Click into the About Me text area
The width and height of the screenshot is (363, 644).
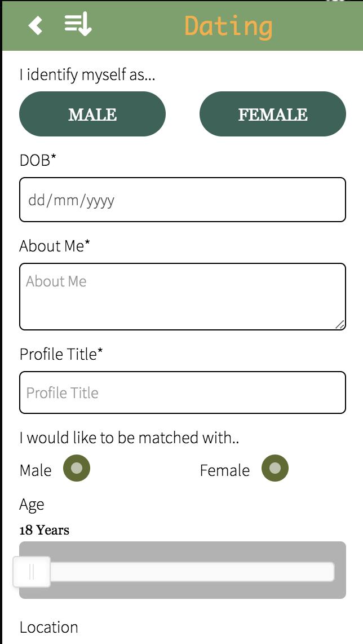[183, 297]
